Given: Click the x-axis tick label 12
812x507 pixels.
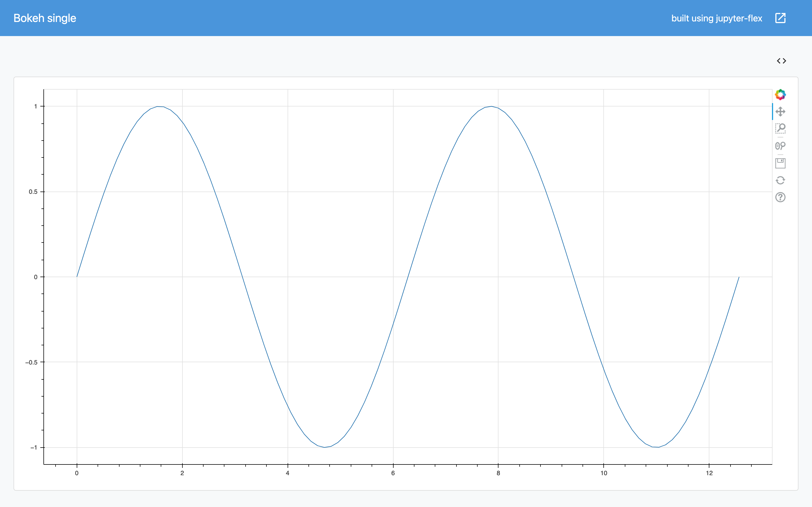Looking at the screenshot, I should tap(709, 473).
